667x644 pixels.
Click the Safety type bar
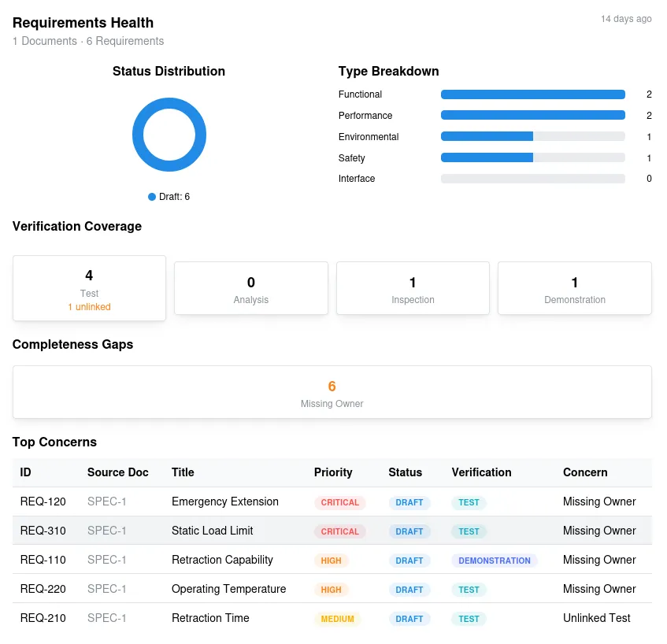[x=533, y=157]
